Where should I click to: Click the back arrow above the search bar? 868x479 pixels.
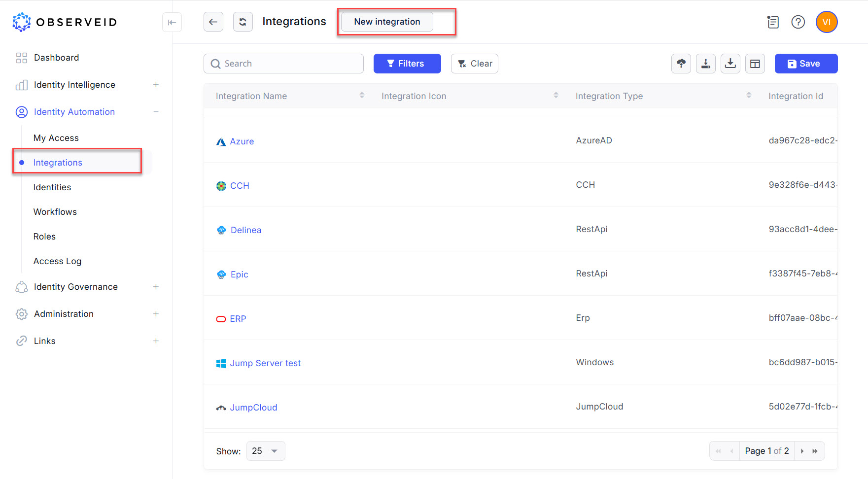pyautogui.click(x=213, y=22)
